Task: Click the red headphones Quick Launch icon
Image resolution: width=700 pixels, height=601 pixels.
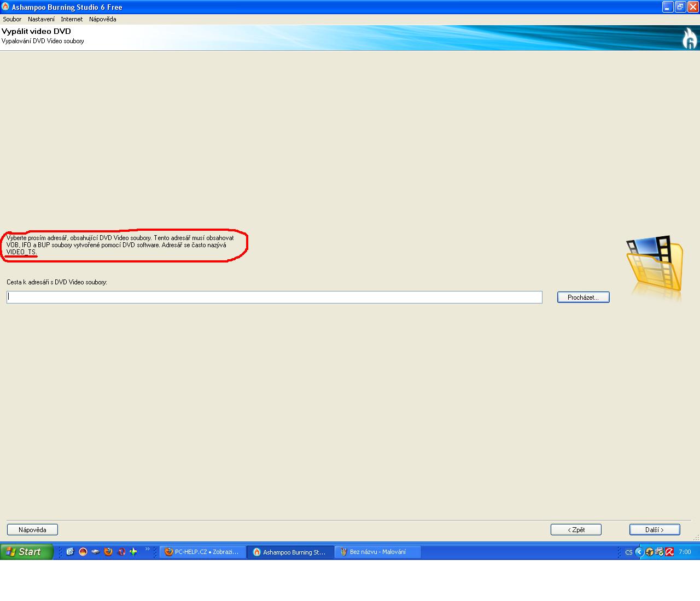Action: pos(121,552)
